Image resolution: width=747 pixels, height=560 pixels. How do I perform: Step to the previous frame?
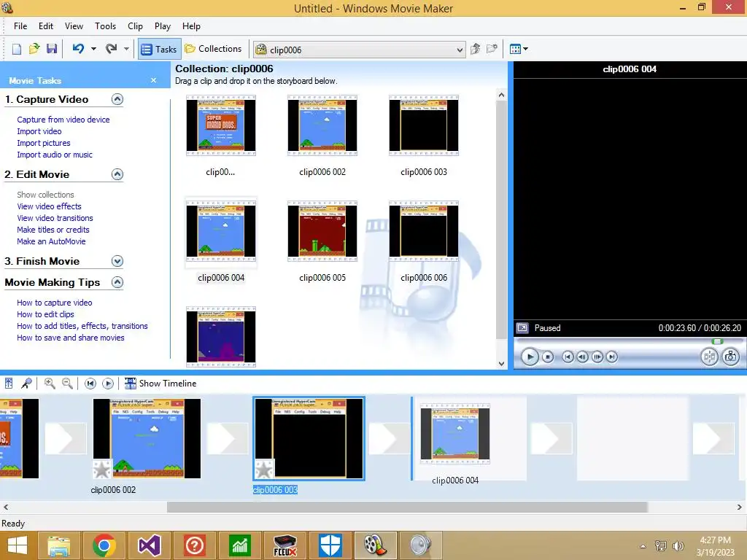tap(582, 357)
